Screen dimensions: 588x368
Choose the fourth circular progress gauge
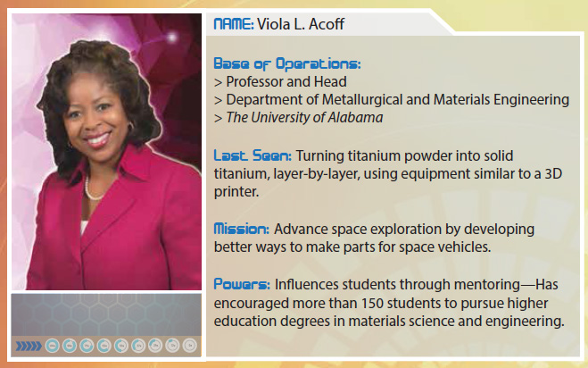[x=104, y=346]
